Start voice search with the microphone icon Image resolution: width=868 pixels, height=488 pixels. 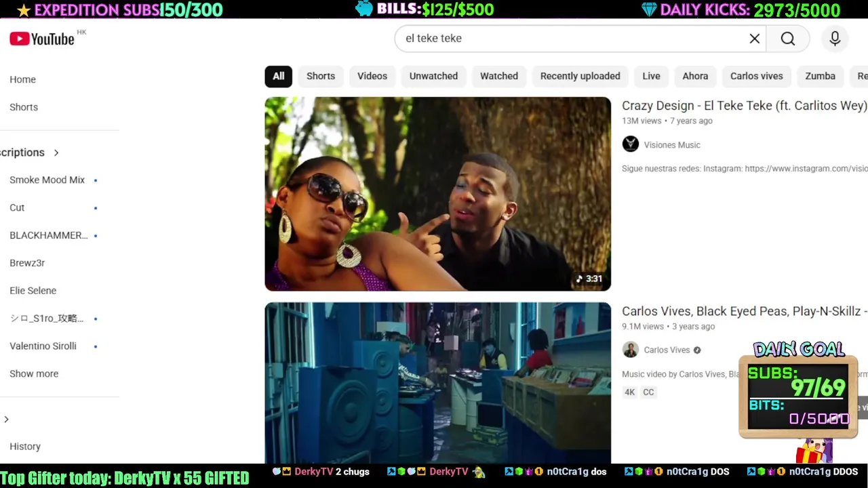(x=835, y=39)
